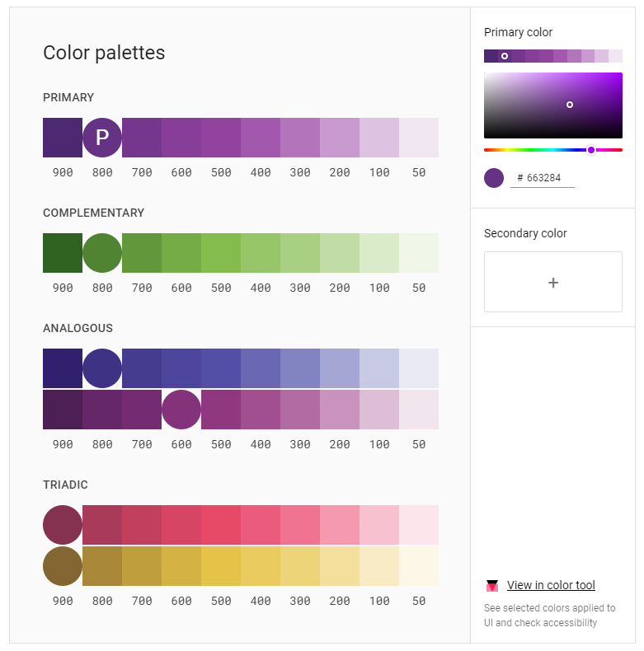This screenshot has height=651, width=644.
Task: Click the shade strip below Primary color label
Action: pos(552,56)
